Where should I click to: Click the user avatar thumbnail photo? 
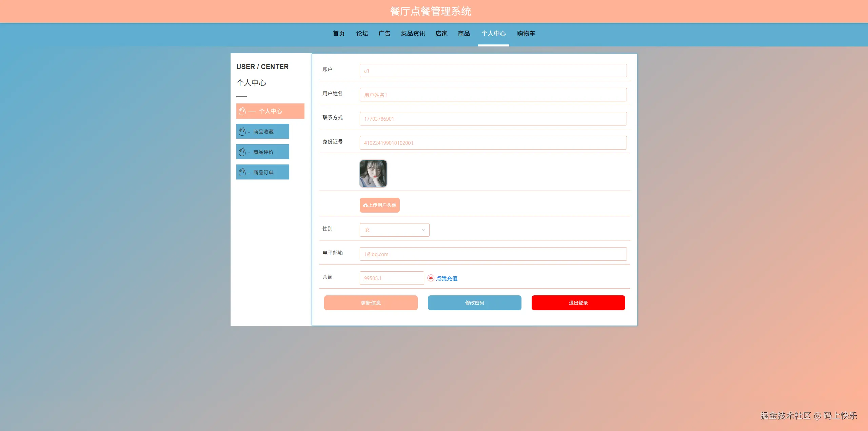pos(373,173)
